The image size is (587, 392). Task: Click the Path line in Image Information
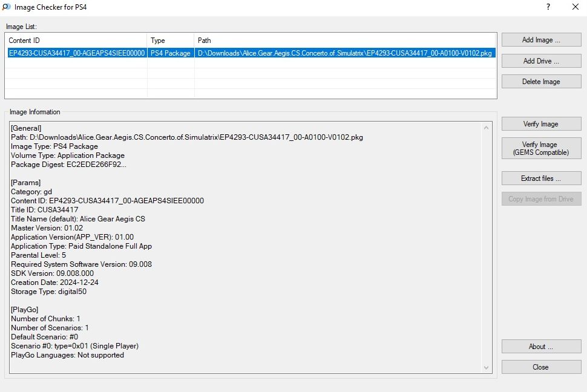(187, 137)
